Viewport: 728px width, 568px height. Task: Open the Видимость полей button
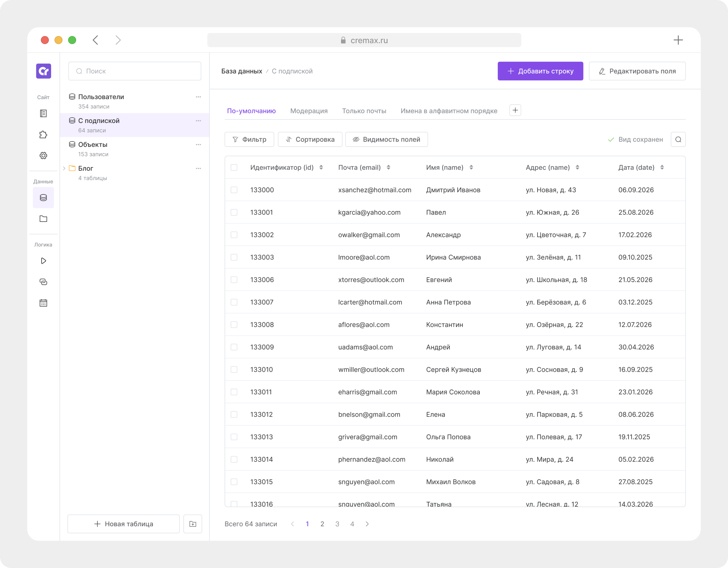click(x=386, y=139)
